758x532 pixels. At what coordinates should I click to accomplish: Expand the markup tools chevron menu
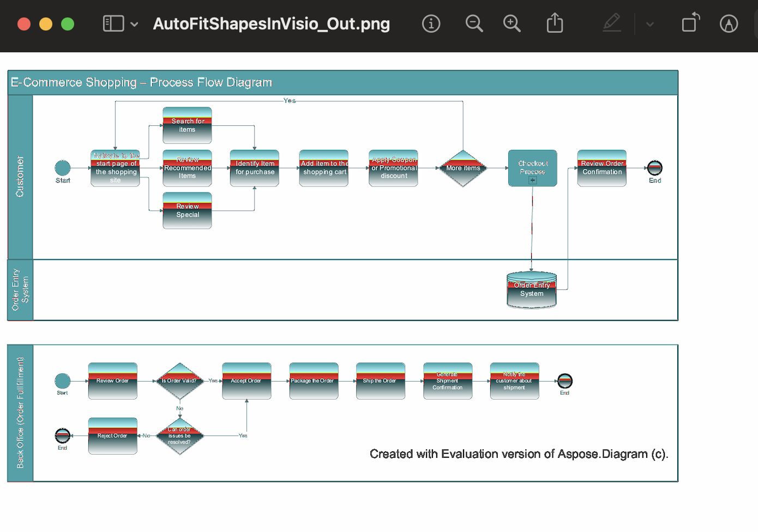tap(650, 24)
